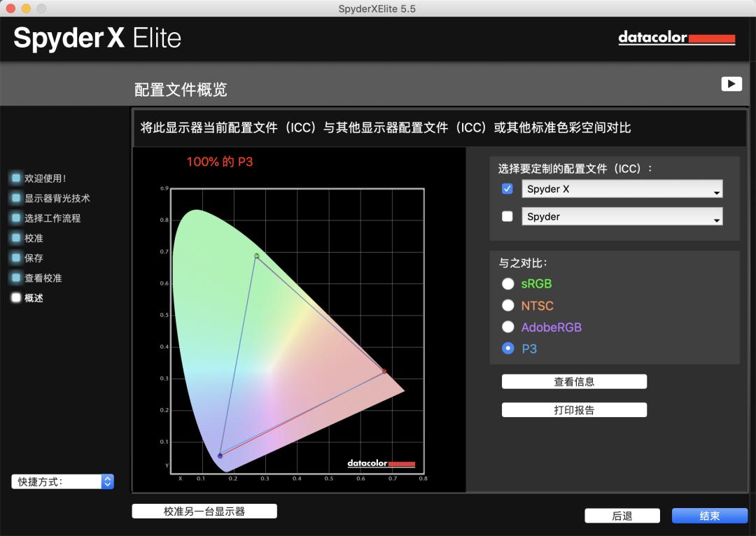This screenshot has width=756, height=536.
Task: Play the help video icon
Action: point(731,84)
